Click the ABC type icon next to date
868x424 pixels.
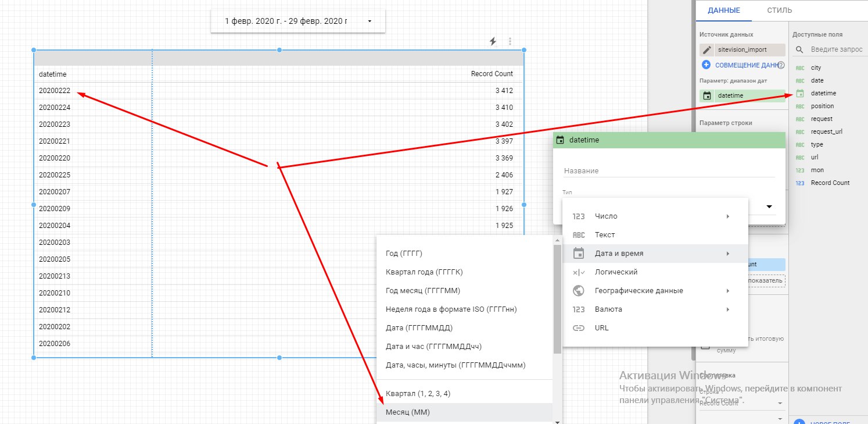800,81
